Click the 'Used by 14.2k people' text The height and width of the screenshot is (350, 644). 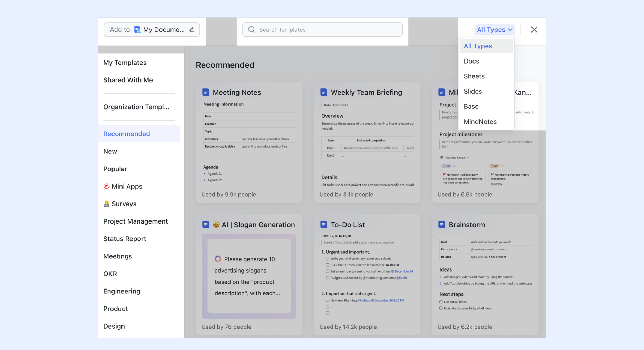(x=348, y=327)
